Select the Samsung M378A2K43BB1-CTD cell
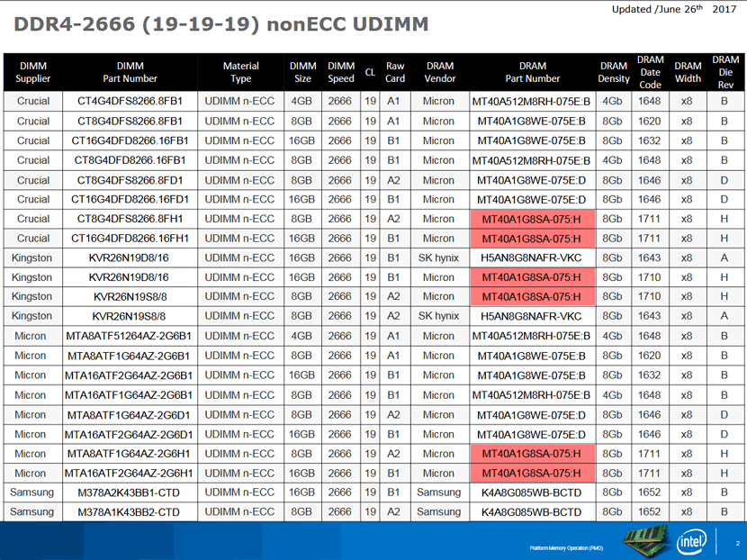The image size is (747, 560). 130,492
